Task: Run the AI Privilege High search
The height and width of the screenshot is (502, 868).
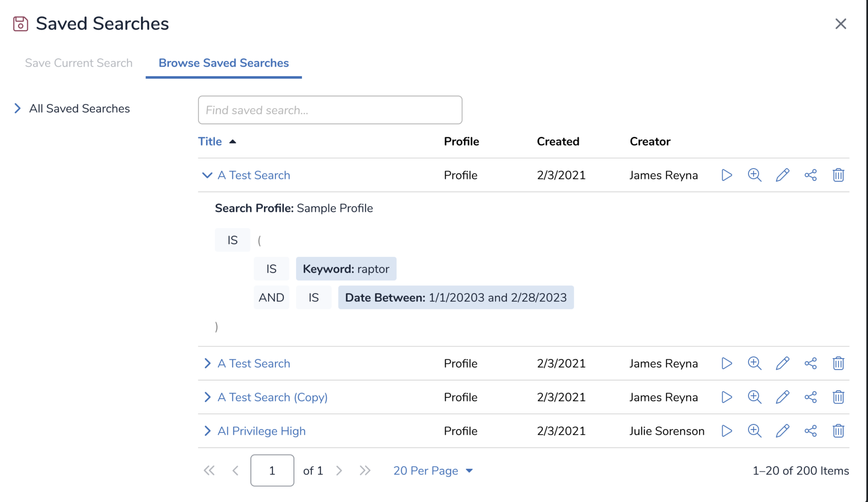Action: tap(726, 431)
